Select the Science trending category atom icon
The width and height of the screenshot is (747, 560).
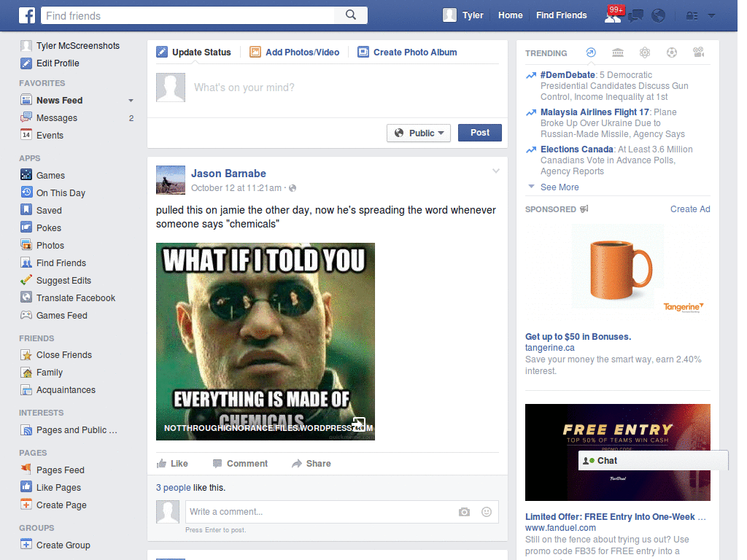point(646,52)
